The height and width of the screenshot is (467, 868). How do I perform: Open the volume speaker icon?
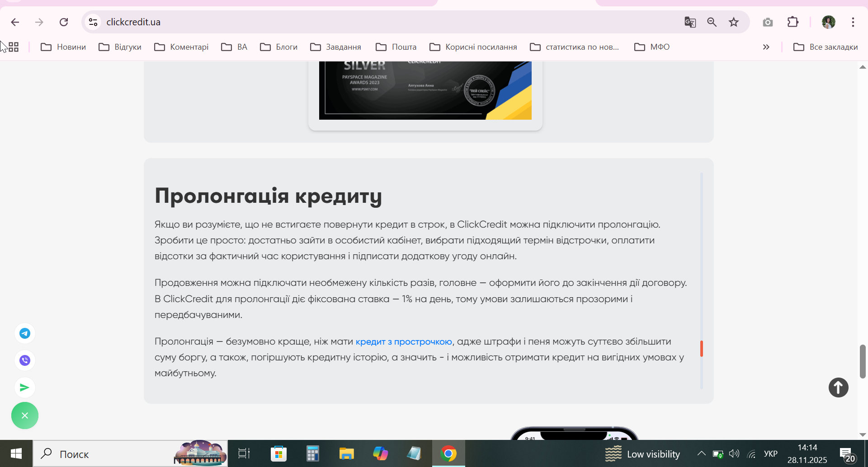[734, 454]
